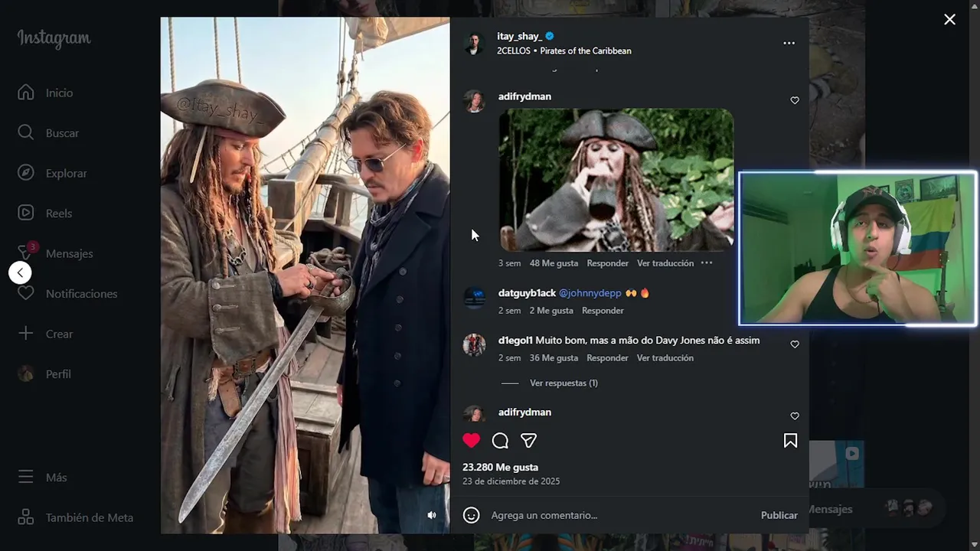The height and width of the screenshot is (551, 980).
Task: Toggle the bookmark save icon
Action: (790, 441)
